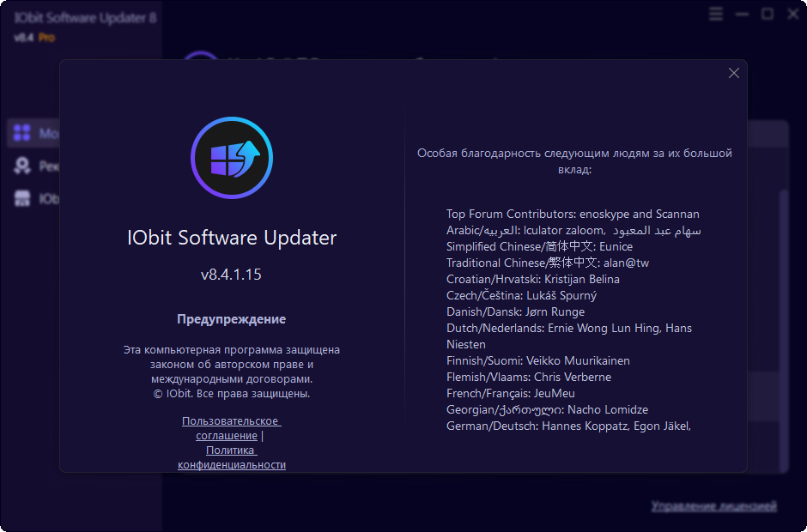Click the Pro badge in title area
This screenshot has width=807, height=532.
[x=46, y=38]
